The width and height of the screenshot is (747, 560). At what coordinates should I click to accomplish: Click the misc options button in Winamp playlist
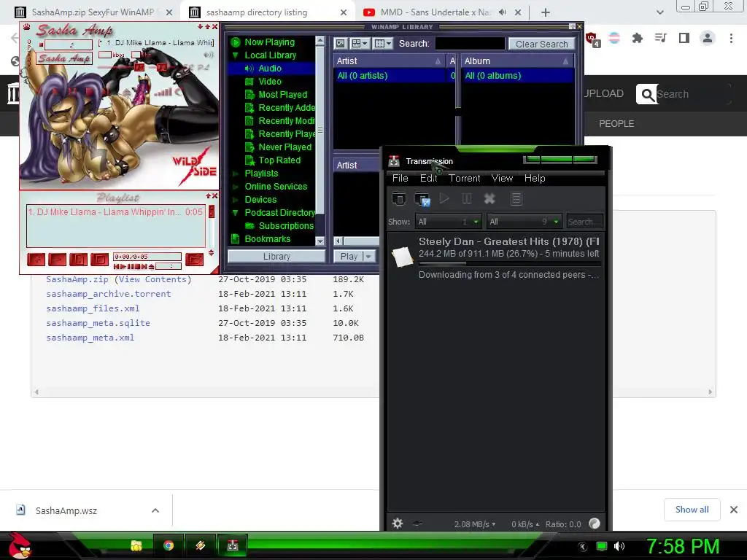pos(99,260)
